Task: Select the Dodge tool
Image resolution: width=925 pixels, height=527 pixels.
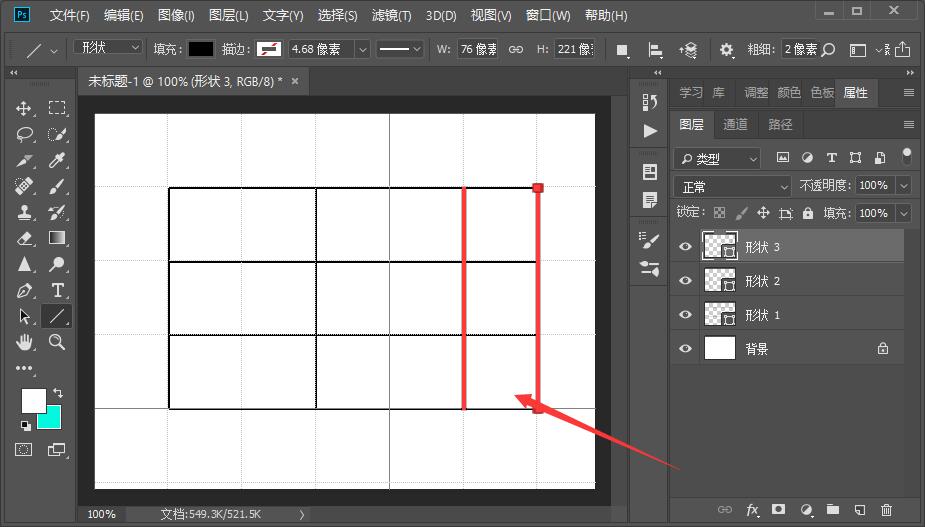Action: (x=57, y=264)
